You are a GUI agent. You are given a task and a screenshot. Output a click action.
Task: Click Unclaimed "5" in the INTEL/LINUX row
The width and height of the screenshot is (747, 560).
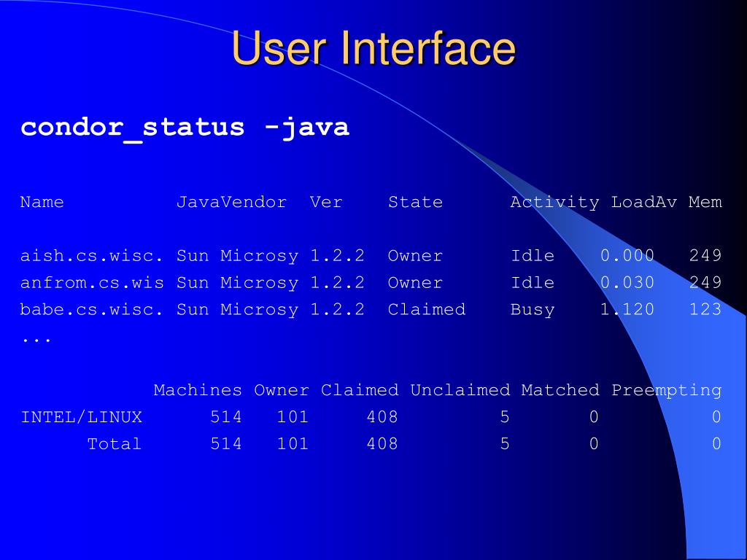(505, 417)
